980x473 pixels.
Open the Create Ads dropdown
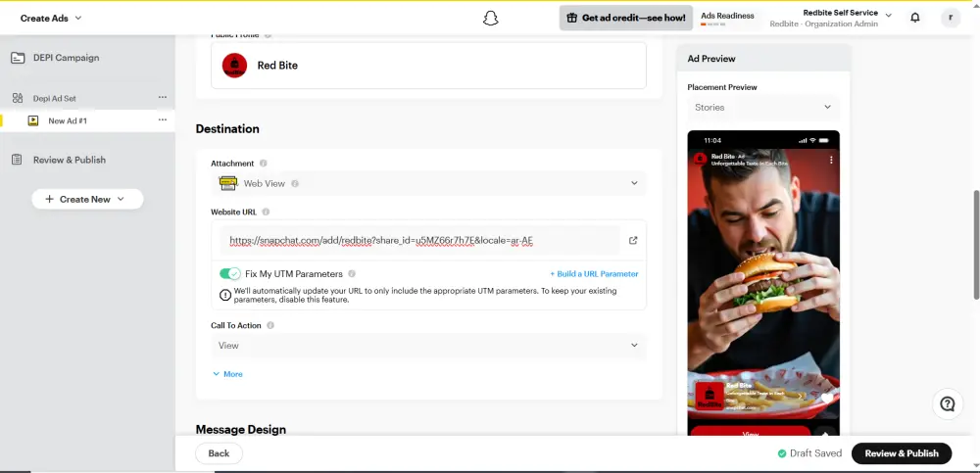(x=51, y=19)
